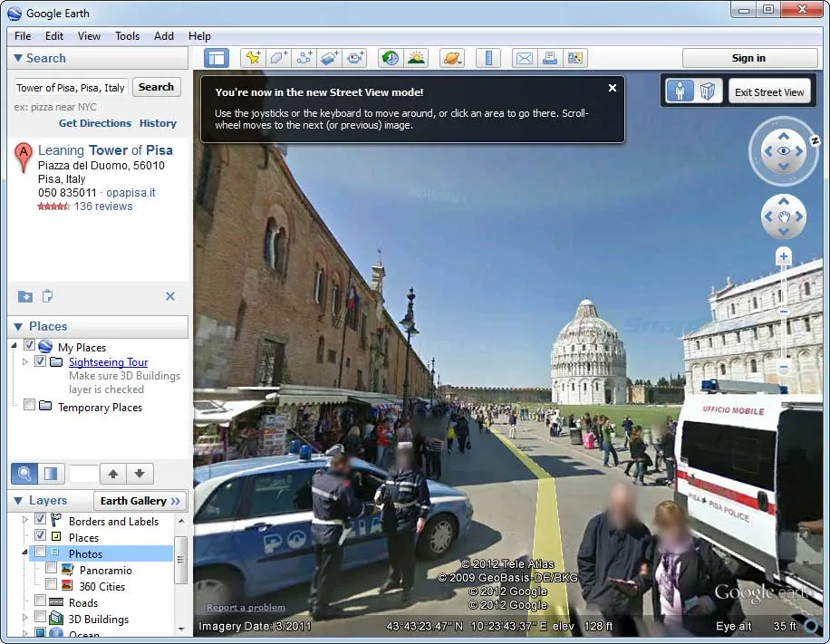The height and width of the screenshot is (644, 830).
Task: Open the Tools menu
Action: [x=127, y=36]
